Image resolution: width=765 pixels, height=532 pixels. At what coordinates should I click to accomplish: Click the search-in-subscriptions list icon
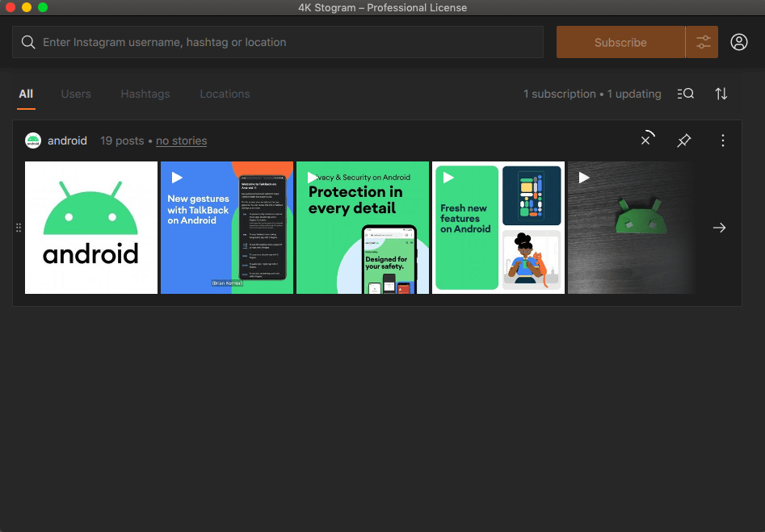pos(685,94)
